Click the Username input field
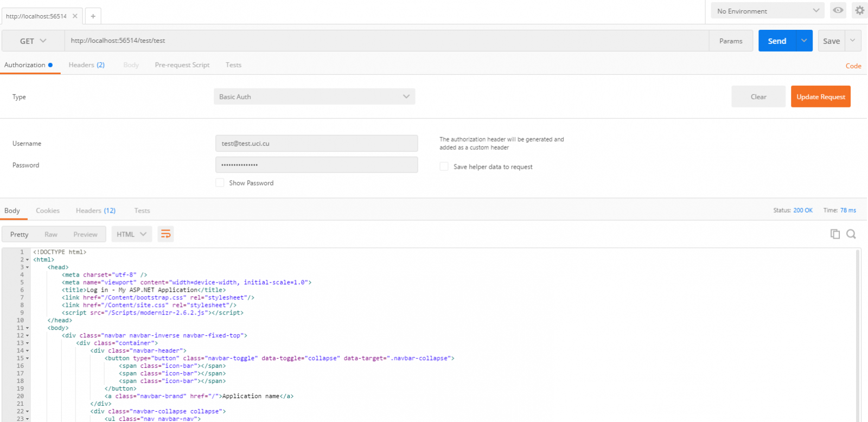Screen dimensions: 868x422 point(317,143)
